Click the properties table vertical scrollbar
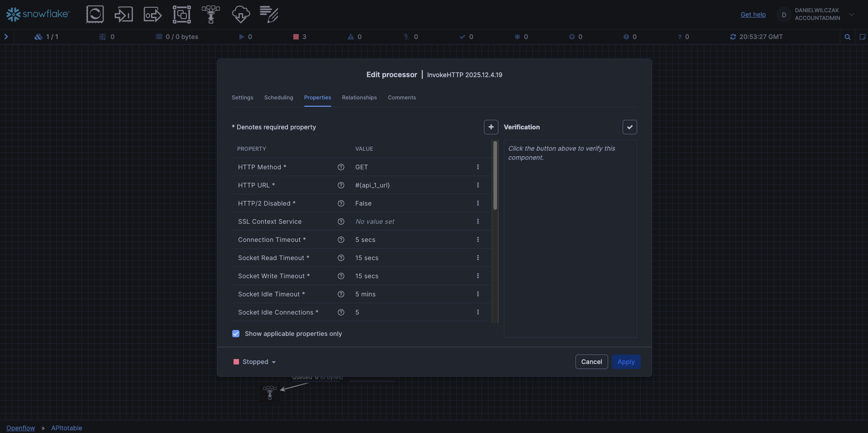 click(x=495, y=176)
